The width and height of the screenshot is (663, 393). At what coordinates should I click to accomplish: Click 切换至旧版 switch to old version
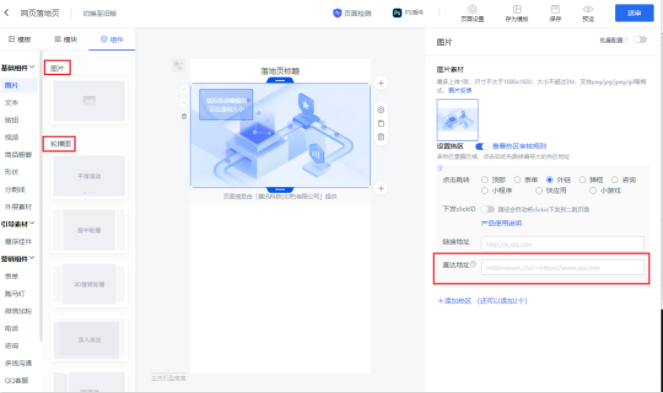[99, 14]
